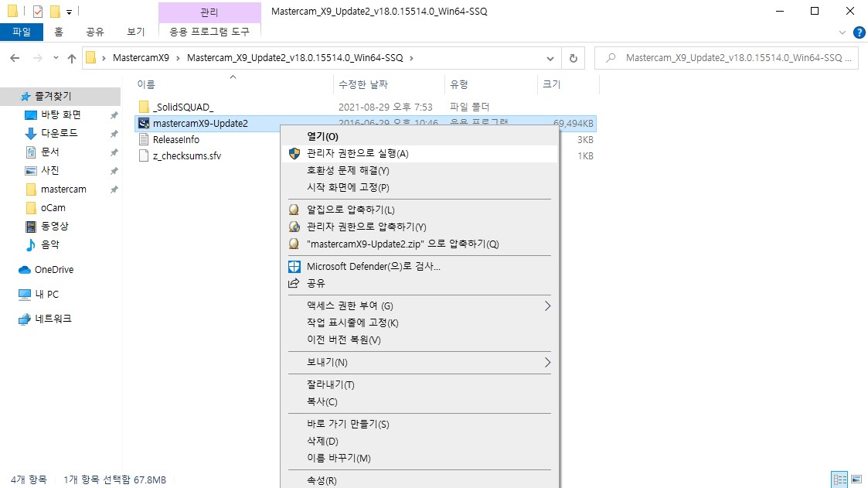Image resolution: width=868 pixels, height=488 pixels.
Task: Choose 삭제(D) from context menu
Action: 420,441
